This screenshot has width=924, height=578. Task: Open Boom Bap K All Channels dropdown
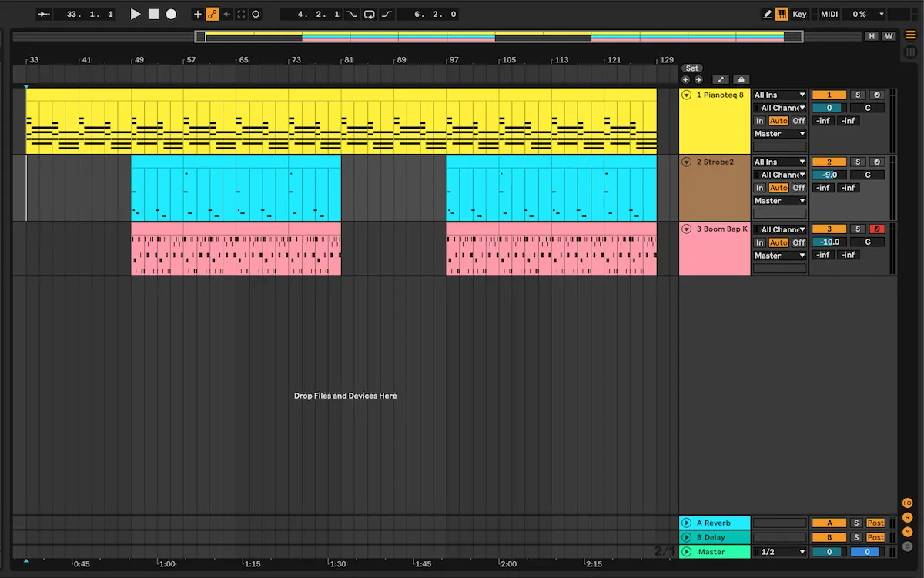pyautogui.click(x=780, y=229)
